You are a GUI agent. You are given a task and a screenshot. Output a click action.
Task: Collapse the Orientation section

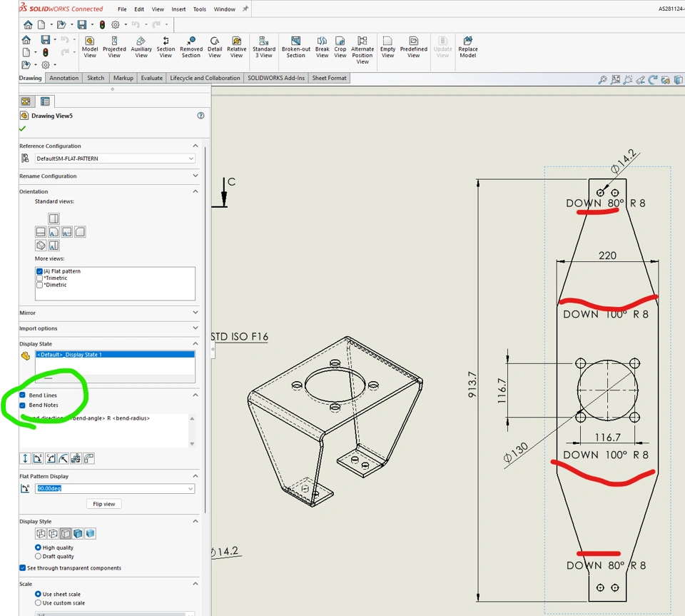(196, 191)
